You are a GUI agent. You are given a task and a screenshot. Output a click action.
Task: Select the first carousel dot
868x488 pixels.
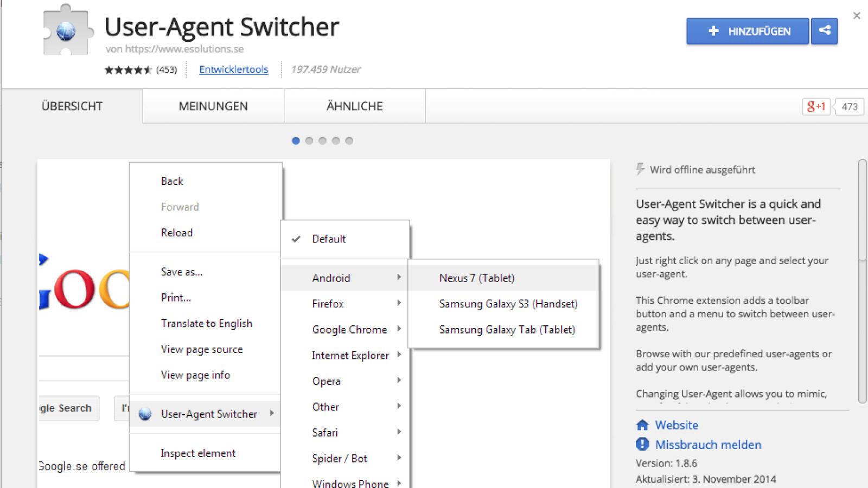tap(296, 141)
